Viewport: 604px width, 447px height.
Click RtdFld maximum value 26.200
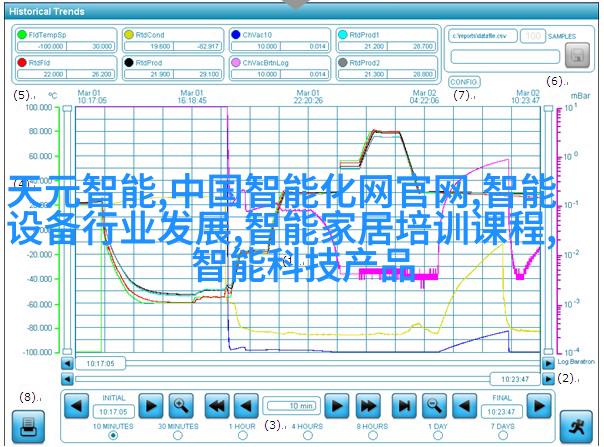click(90, 74)
